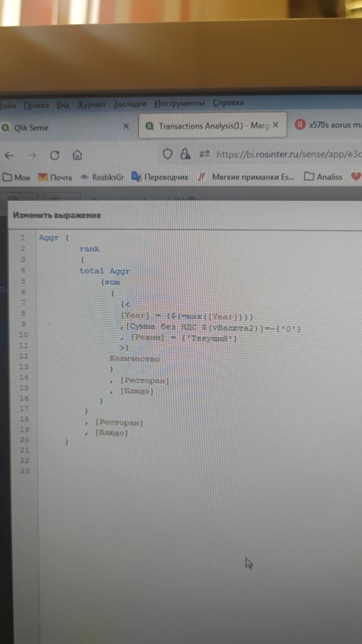Image resolution: width=362 pixels, height=644 pixels.
Task: Click the 'Aggr (' text on line 1
Action: tap(54, 237)
